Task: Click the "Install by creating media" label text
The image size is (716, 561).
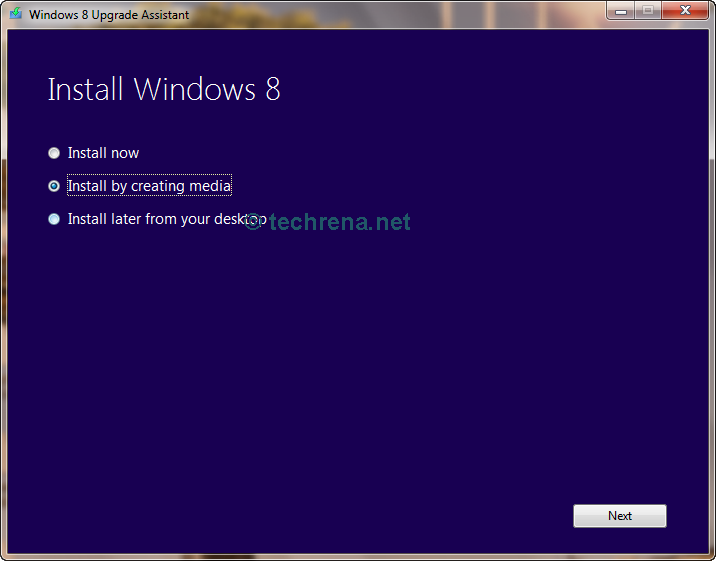Action: (x=149, y=186)
